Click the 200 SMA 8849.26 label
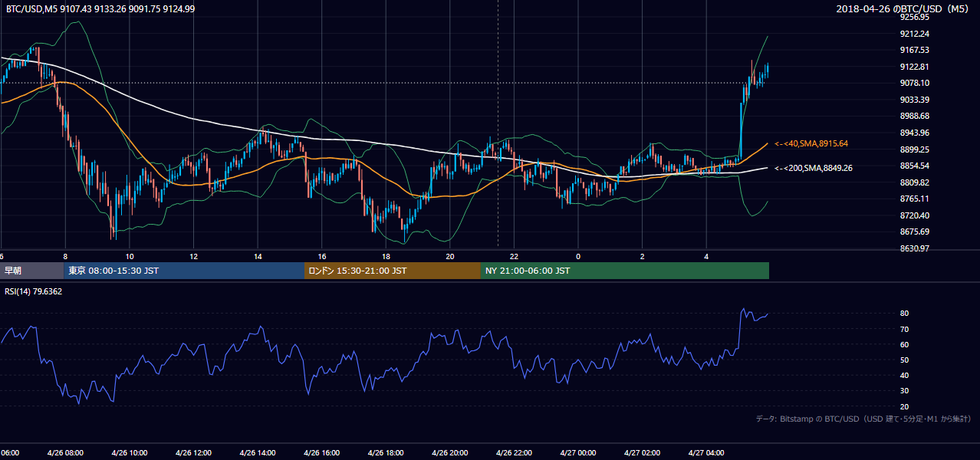Screen dimensions: 980x460 click(814, 168)
